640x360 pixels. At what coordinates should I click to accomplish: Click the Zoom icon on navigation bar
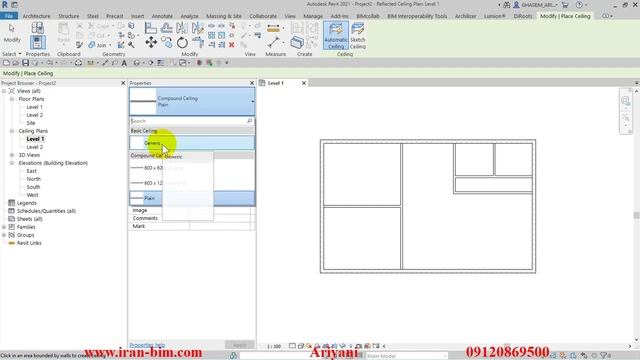(626, 118)
